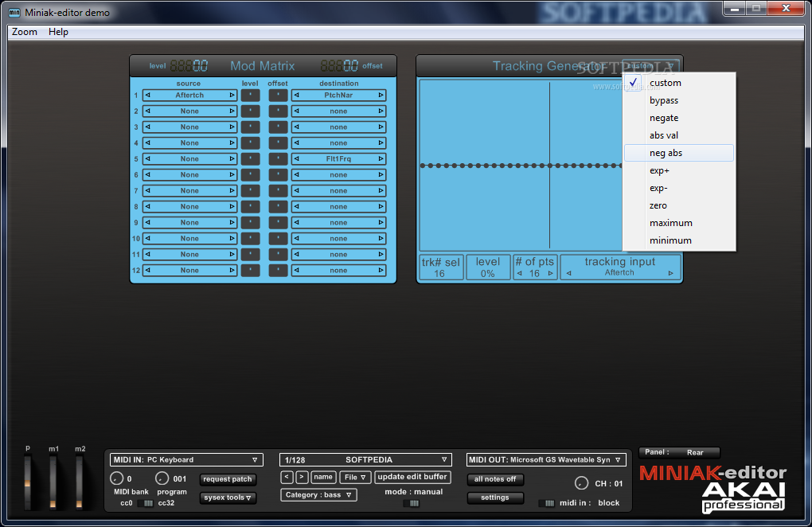Click the program number knob
Screen dimensions: 812x527
[162, 479]
